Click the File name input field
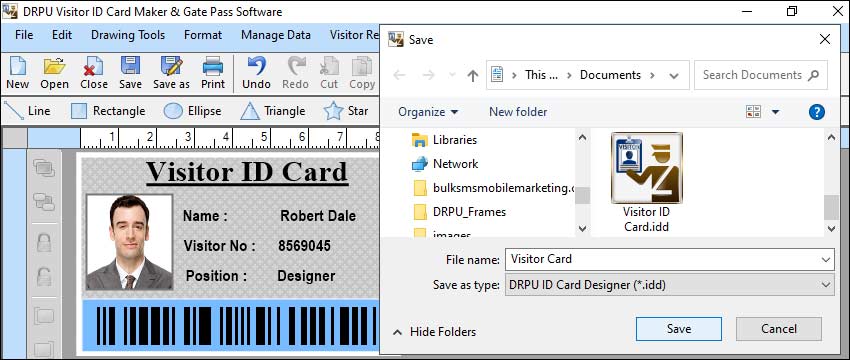The width and height of the screenshot is (850, 360). pos(669,259)
